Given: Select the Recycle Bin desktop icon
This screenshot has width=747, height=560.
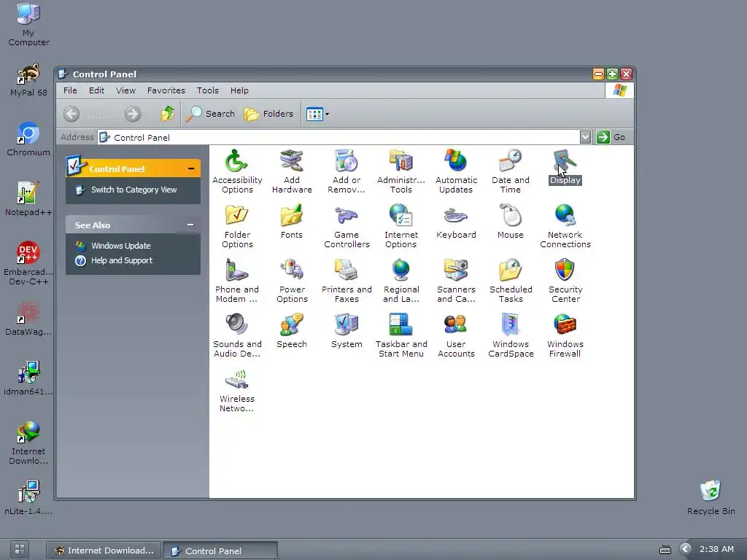Looking at the screenshot, I should point(711,497).
